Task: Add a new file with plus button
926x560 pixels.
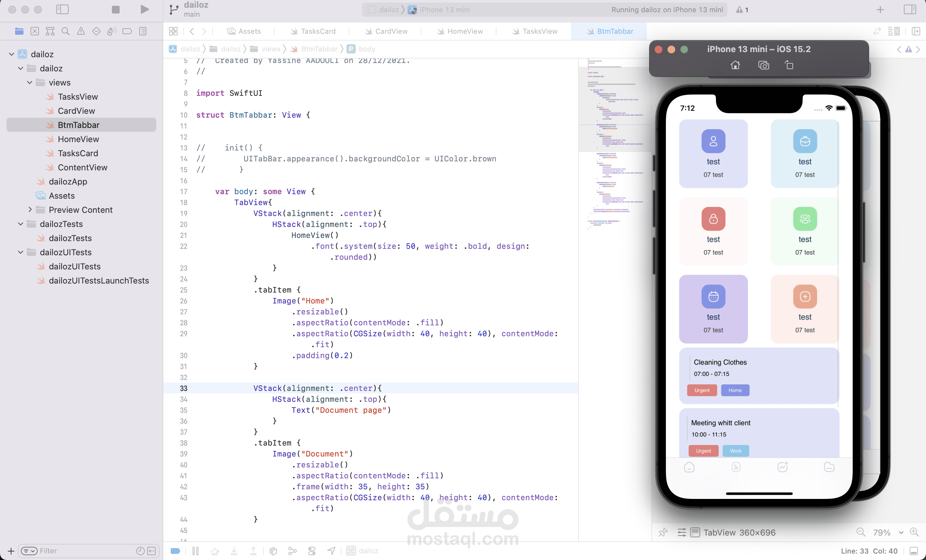Action: pyautogui.click(x=11, y=551)
